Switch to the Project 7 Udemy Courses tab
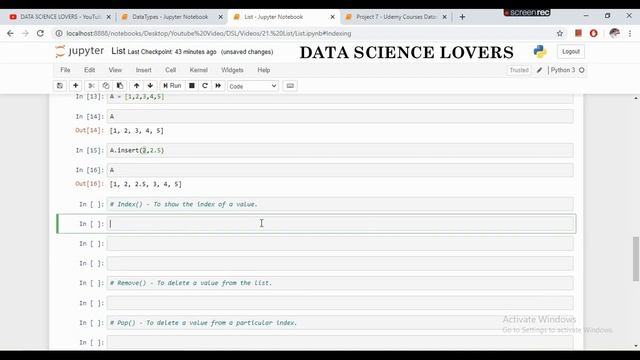 click(x=395, y=17)
